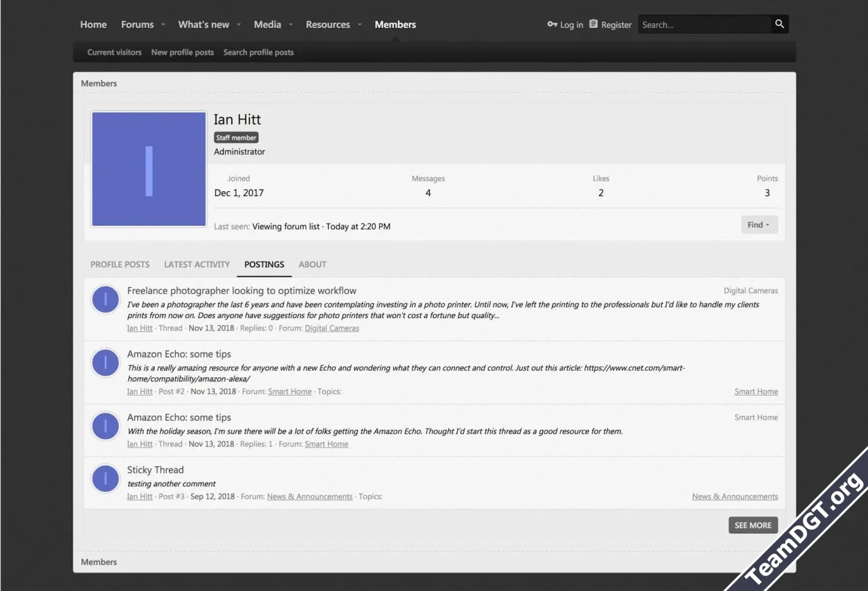Open the Find dropdown button
Screen dimensions: 868x591
coord(759,225)
